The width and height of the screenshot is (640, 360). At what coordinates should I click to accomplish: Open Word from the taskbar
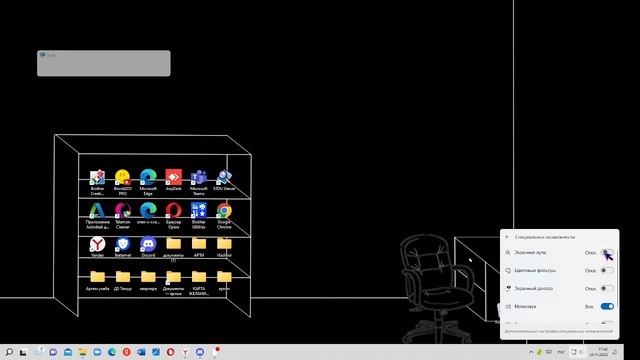(141, 352)
